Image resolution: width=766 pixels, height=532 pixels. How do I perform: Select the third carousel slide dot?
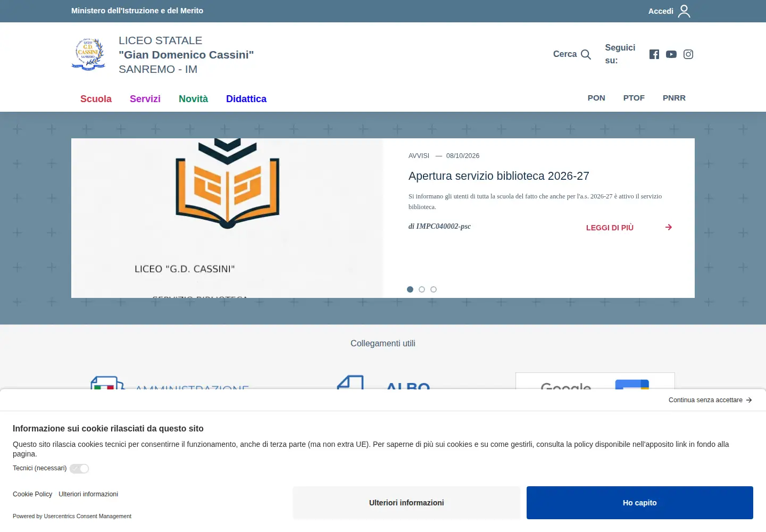434,289
